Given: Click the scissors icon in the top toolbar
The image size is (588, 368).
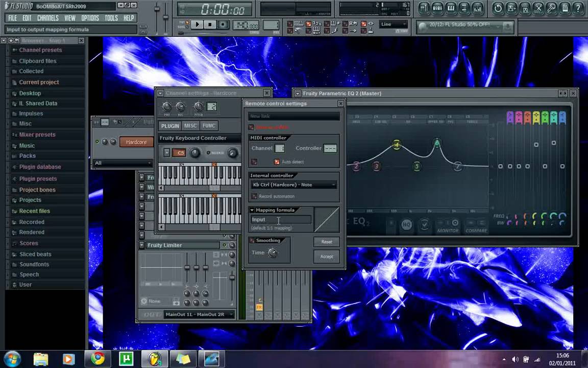Looking at the screenshot, I should pyautogui.click(x=538, y=8).
